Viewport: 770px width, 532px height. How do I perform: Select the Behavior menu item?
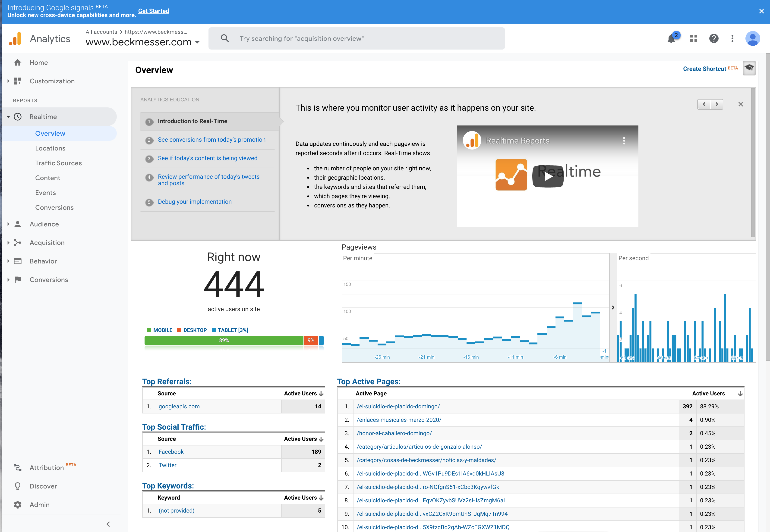coord(44,261)
